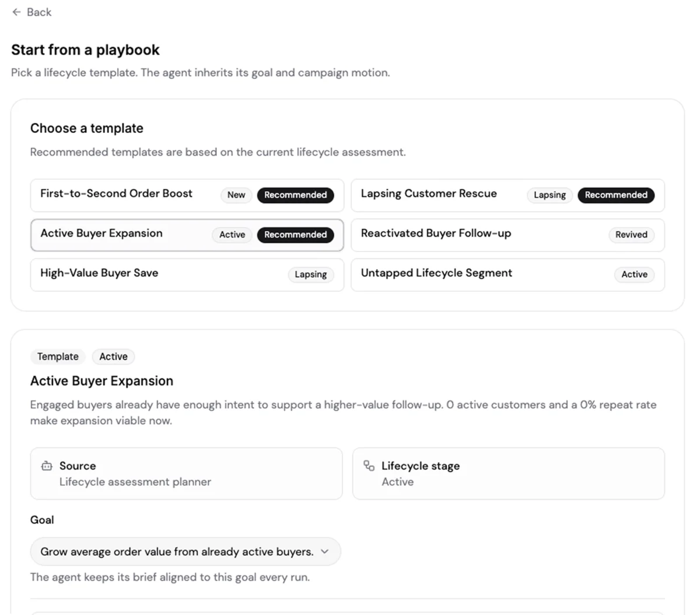Select First-to-Second Order Boost template

click(x=187, y=195)
